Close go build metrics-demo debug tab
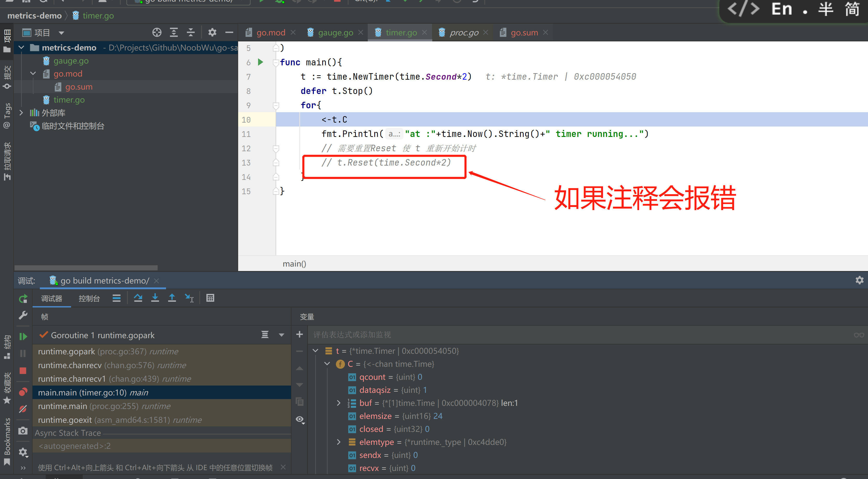Viewport: 868px width, 479px height. 156,281
